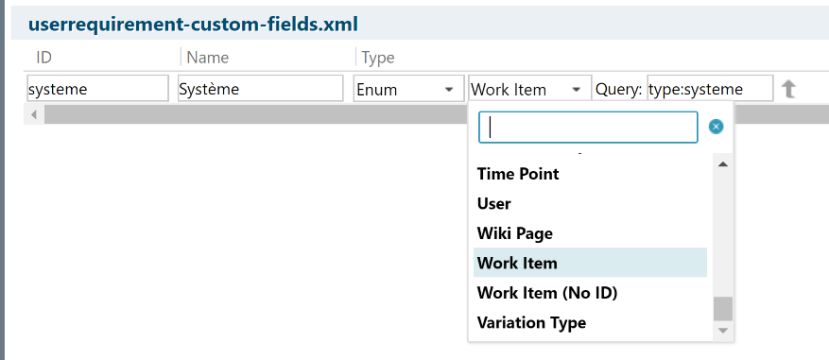Viewport: 829px width, 360px height.
Task: Click the clear search circle icon
Action: [716, 127]
